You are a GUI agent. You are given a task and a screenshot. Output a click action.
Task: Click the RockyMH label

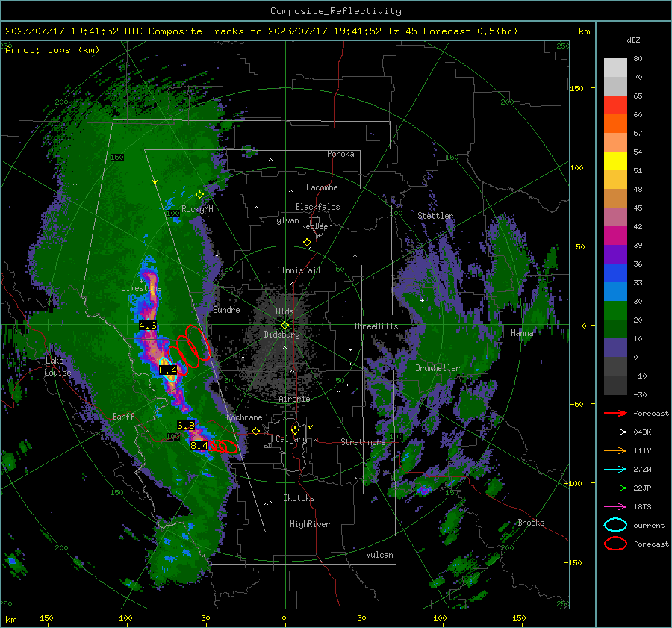point(197,209)
